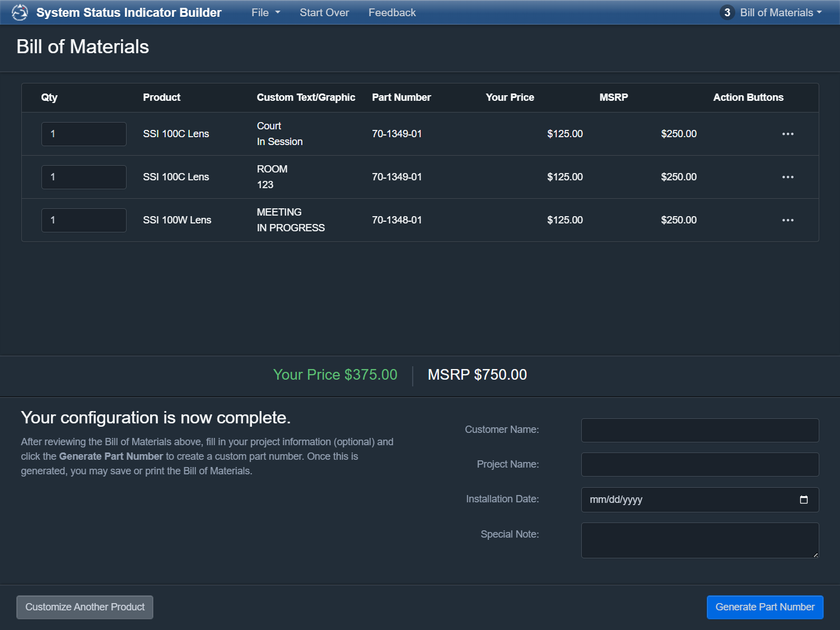This screenshot has width=840, height=630.
Task: Select the quantity field for Court In Session
Action: pos(84,134)
